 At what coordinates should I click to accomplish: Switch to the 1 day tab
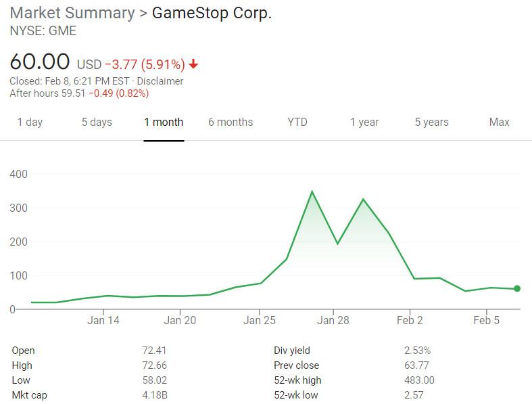tap(30, 122)
